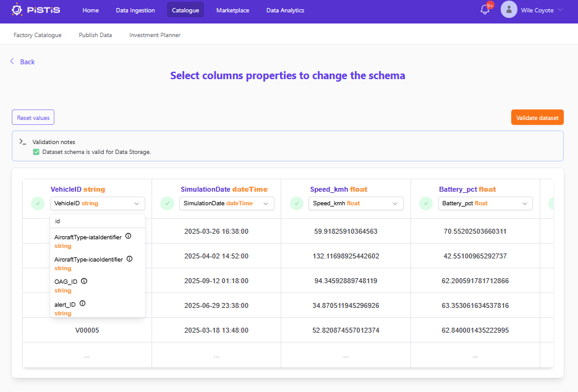This screenshot has height=392, width=578.
Task: Click the green check beside VehicleID
Action: click(38, 203)
